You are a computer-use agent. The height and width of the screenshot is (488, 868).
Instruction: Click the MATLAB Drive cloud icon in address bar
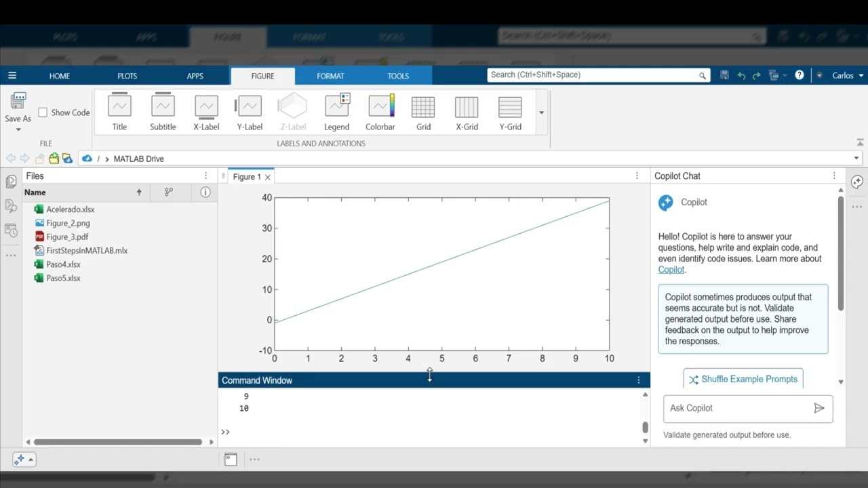[x=87, y=159]
